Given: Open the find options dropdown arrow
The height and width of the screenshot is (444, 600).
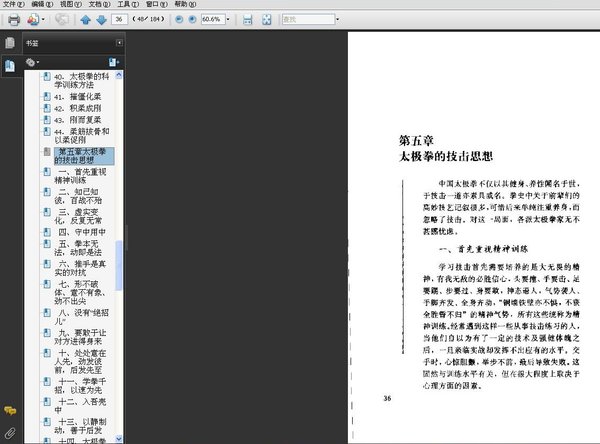Looking at the screenshot, I should 338,19.
